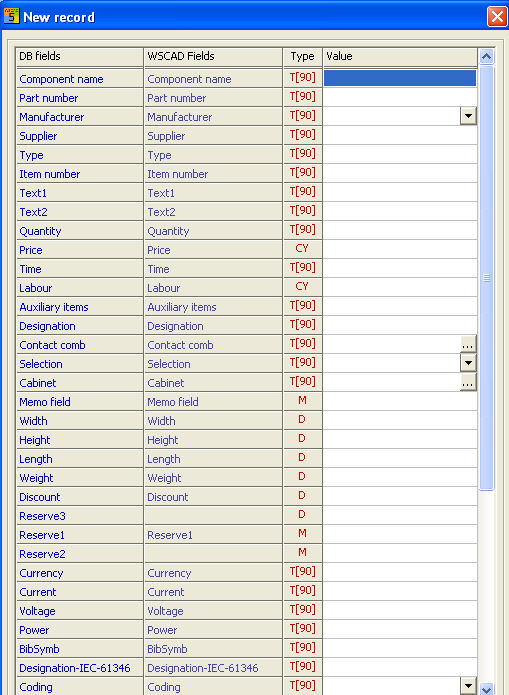Open the Contact comb browse ellipsis button
Image resolution: width=509 pixels, height=695 pixels.
(x=468, y=344)
